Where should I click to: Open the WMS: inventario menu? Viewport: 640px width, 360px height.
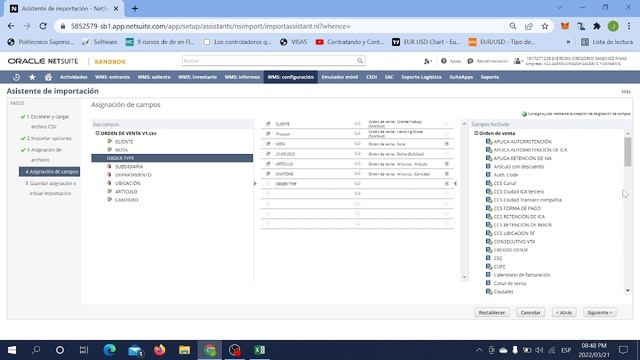pos(197,77)
